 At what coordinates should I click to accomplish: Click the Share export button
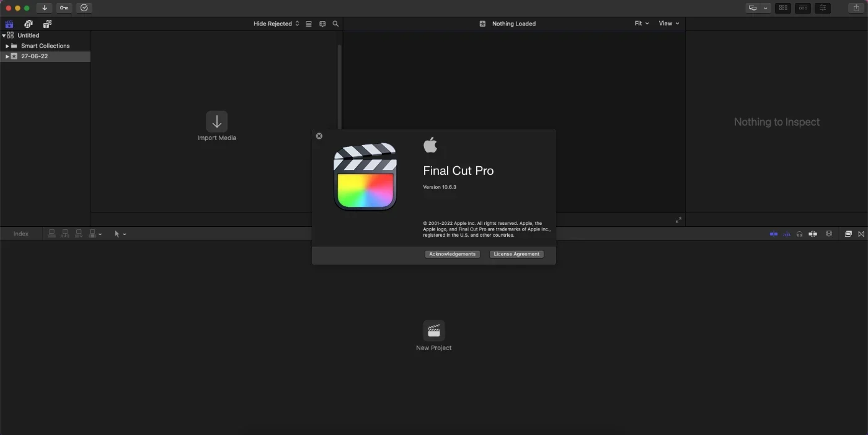point(856,8)
